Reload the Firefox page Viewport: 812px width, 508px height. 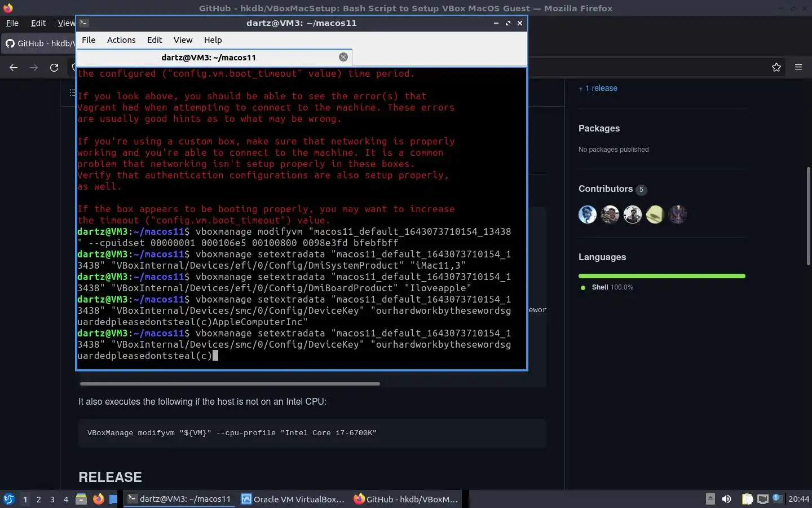click(54, 67)
